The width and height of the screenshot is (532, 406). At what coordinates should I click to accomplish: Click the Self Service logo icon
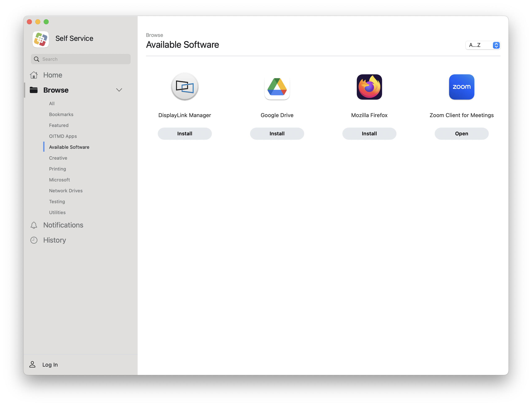point(41,39)
